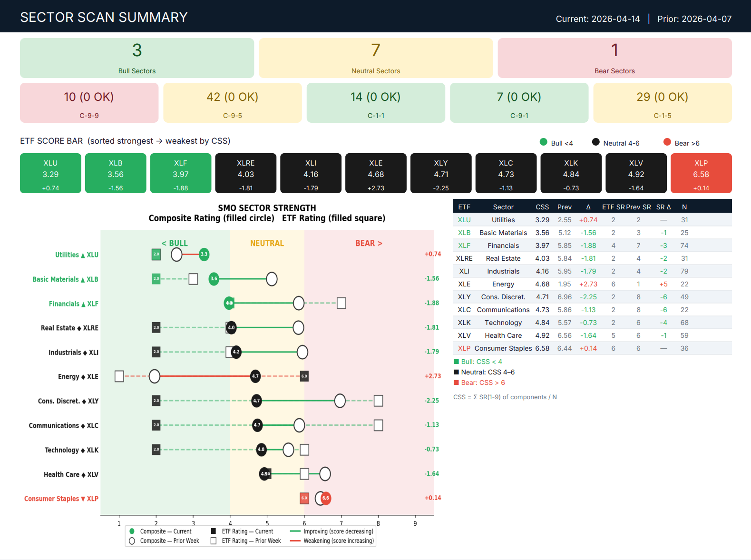The width and height of the screenshot is (751, 560).
Task: Select the XLE 4.68 score tile
Action: (x=376, y=173)
